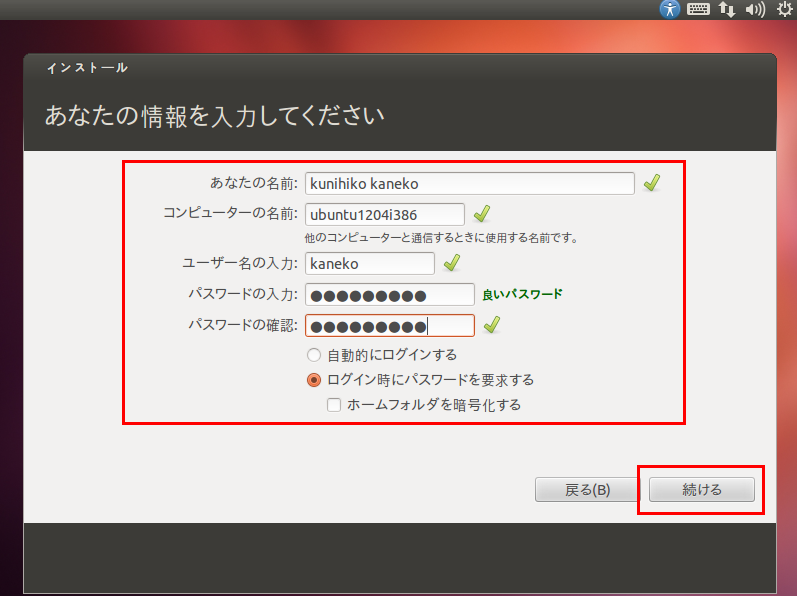
Task: Focus the computer name field ubuntu1204i386
Action: coord(385,214)
